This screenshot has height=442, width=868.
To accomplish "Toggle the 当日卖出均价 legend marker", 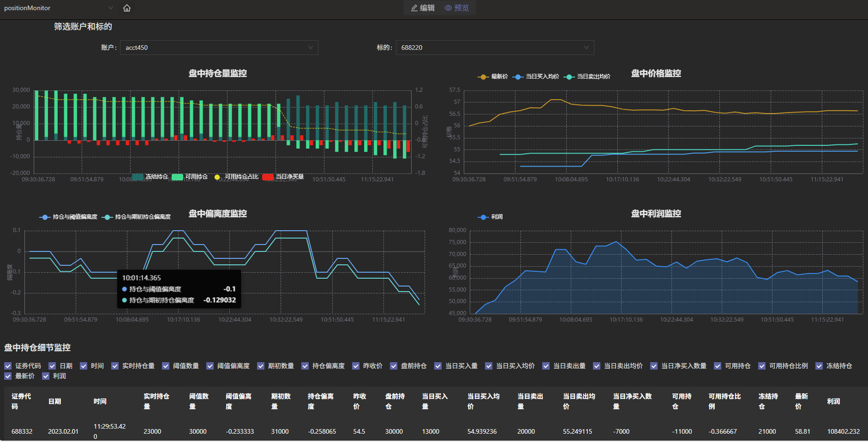I will pos(569,77).
